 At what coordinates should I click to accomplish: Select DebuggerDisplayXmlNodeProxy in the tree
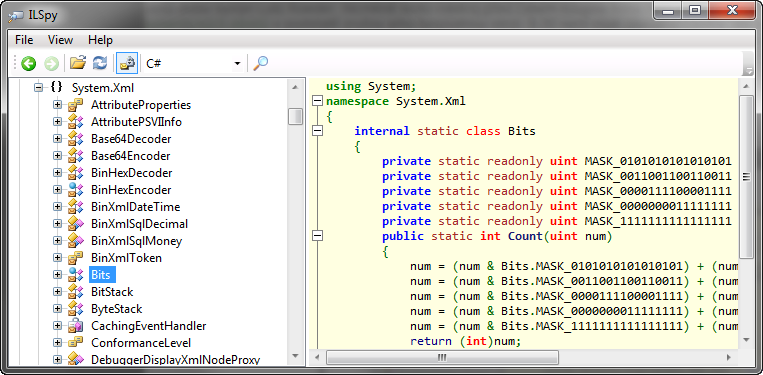[x=175, y=360]
